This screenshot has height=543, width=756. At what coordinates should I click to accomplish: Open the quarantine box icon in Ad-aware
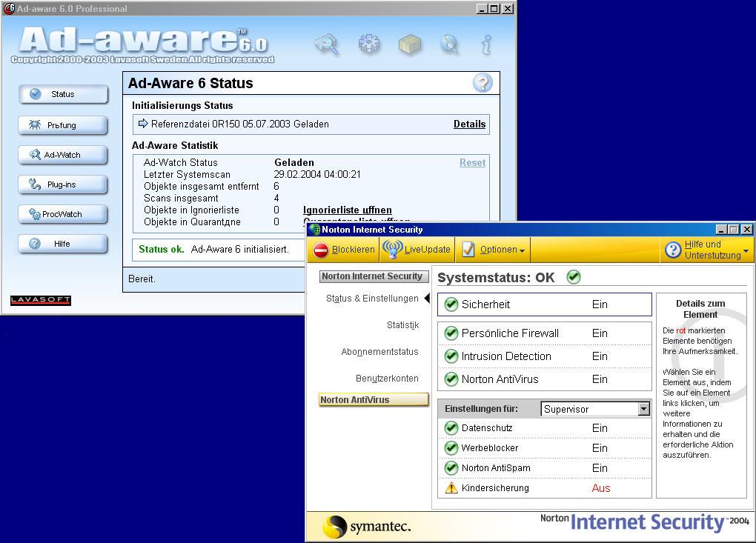409,44
